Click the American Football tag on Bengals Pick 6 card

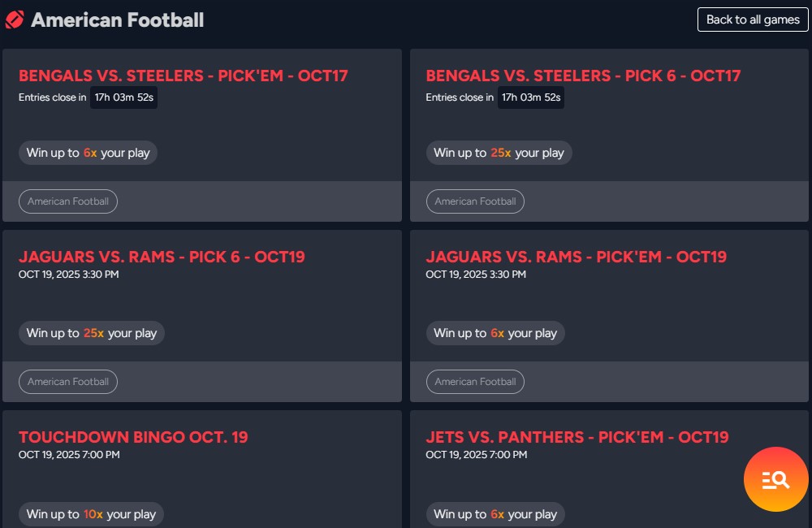point(475,201)
